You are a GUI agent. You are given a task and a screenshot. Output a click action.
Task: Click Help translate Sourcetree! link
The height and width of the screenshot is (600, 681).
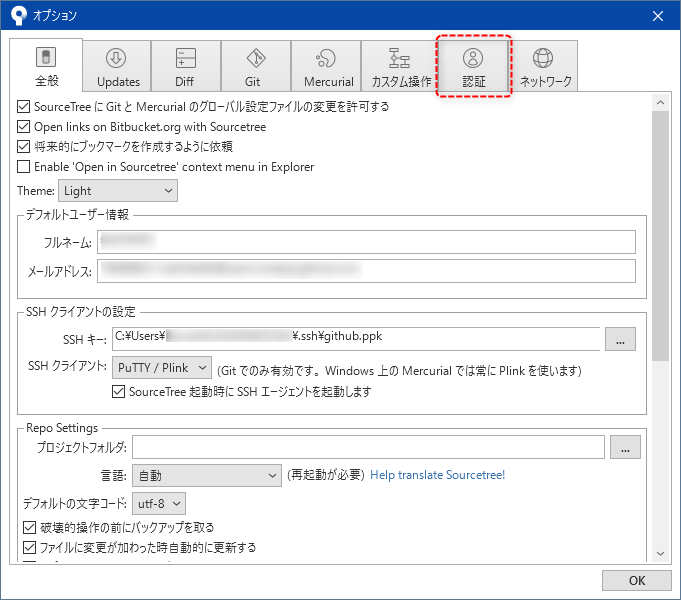click(x=437, y=475)
